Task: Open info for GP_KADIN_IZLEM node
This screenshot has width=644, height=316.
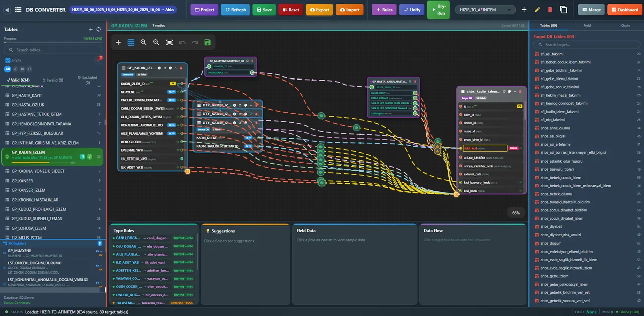Action: click(159, 68)
